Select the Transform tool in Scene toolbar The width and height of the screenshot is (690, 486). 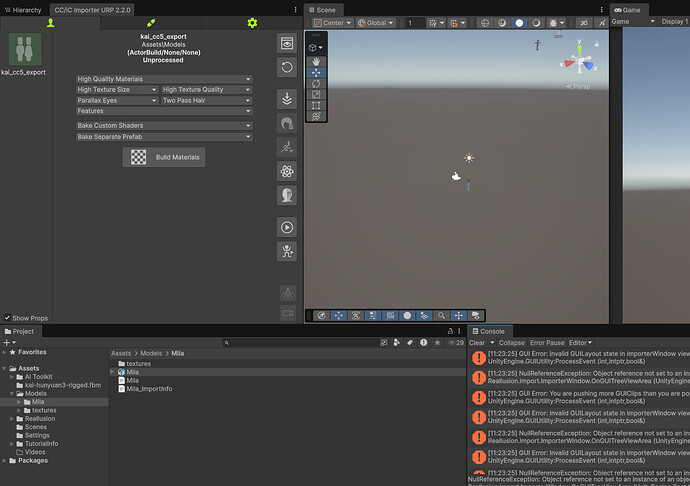pos(316,116)
